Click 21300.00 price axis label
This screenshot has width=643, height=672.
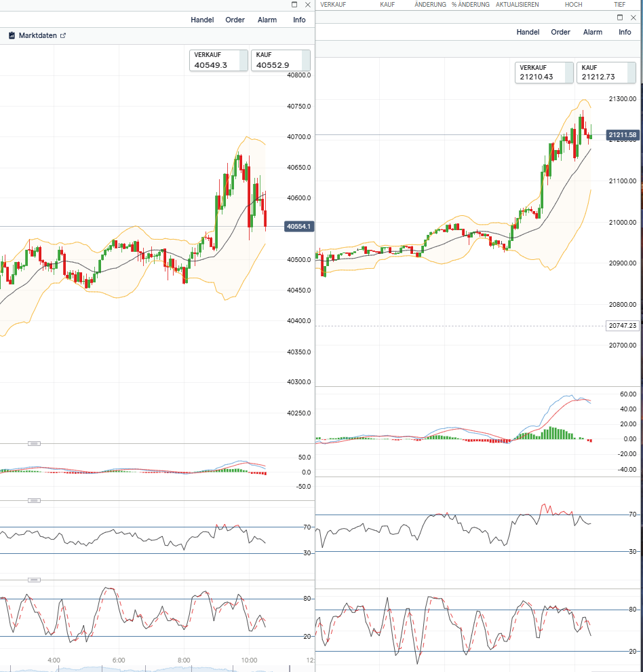click(x=623, y=99)
